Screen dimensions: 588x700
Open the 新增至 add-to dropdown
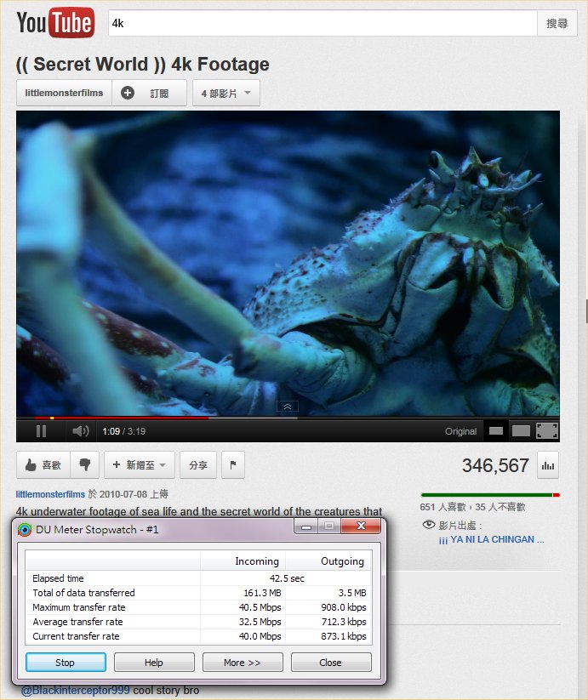click(x=140, y=464)
